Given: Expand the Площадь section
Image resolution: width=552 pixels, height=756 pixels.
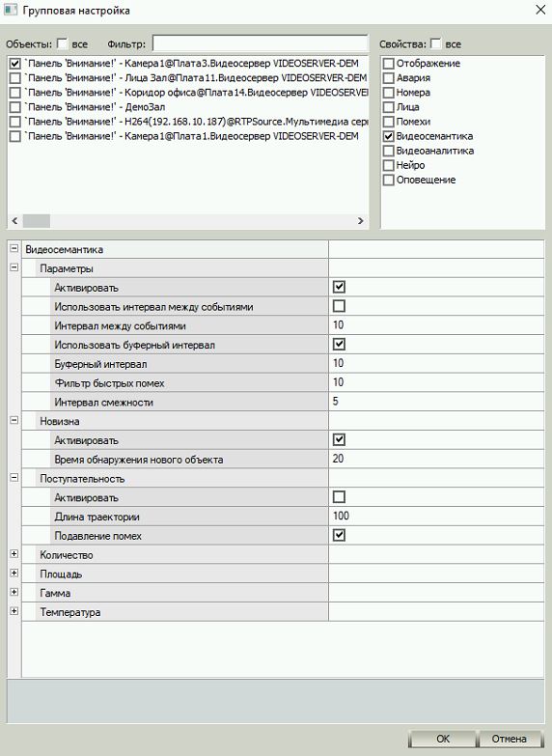Looking at the screenshot, I should 14,574.
